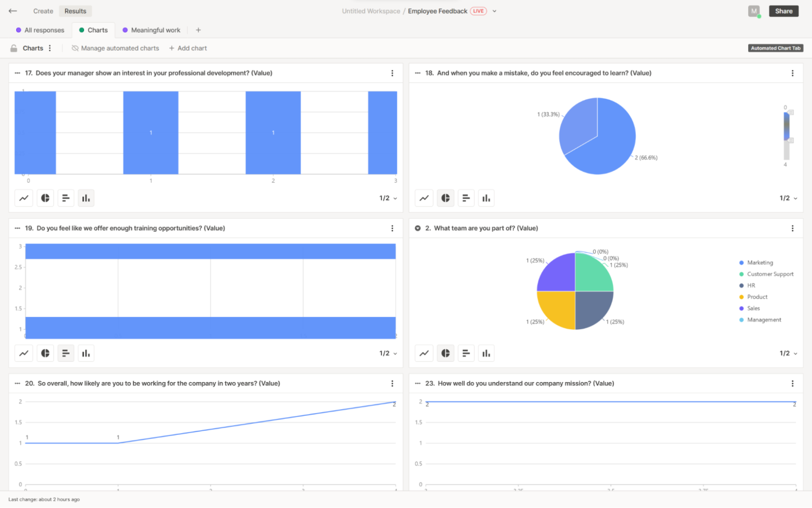Viewport: 812px width, 508px height.
Task: Open Charts section options menu
Action: pyautogui.click(x=50, y=48)
